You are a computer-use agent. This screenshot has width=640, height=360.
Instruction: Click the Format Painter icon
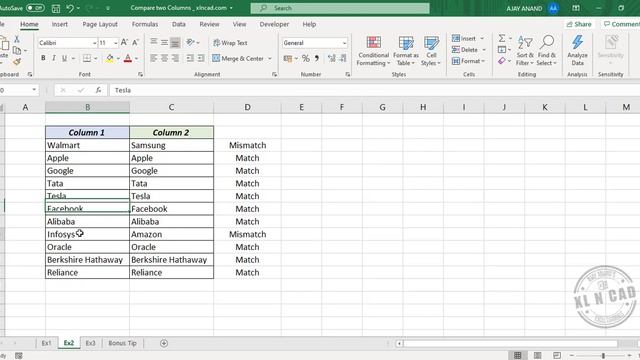pyautogui.click(x=17, y=62)
